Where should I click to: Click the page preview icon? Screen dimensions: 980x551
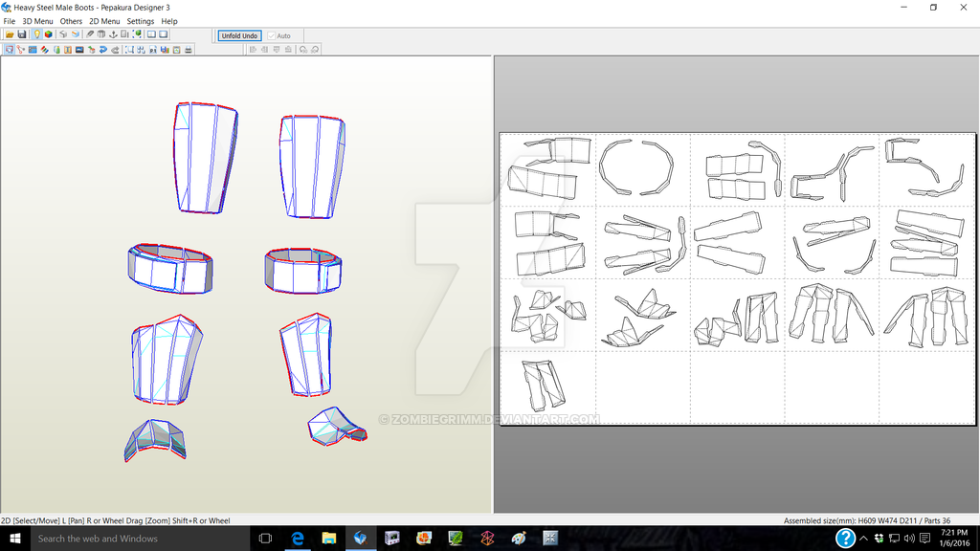coord(177,50)
